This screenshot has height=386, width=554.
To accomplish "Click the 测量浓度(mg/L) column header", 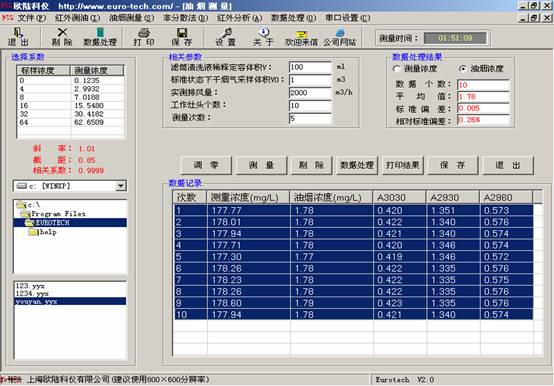I will click(248, 197).
